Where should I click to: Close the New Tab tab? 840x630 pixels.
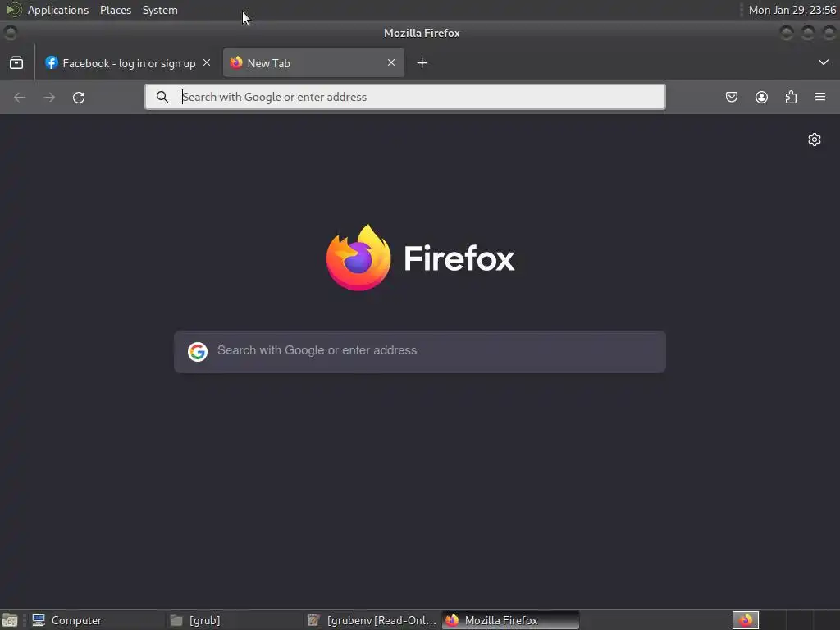(391, 62)
